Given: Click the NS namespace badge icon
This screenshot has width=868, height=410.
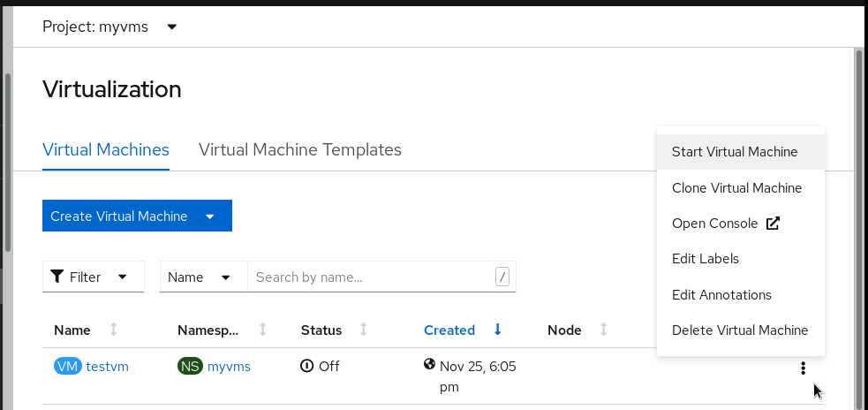Looking at the screenshot, I should point(190,367).
